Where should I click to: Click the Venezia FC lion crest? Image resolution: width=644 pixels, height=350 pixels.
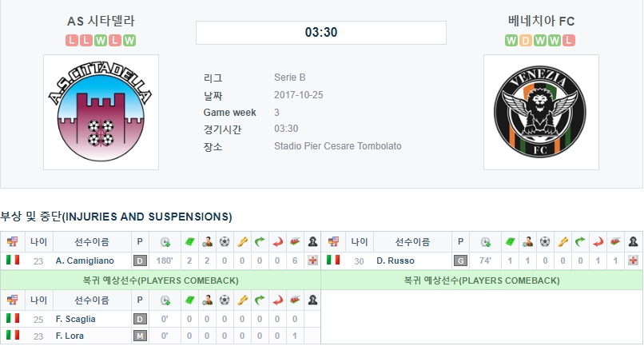click(x=540, y=112)
